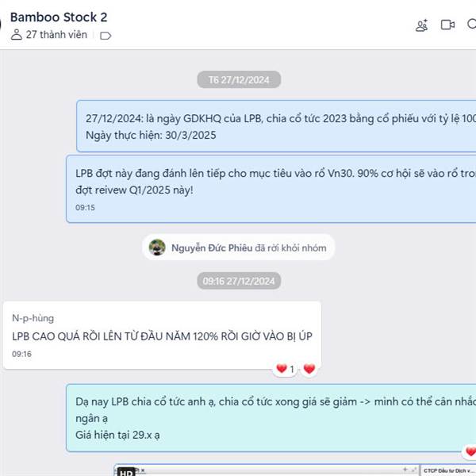
Task: Click the tag label icon beside member count
Action: [106, 36]
